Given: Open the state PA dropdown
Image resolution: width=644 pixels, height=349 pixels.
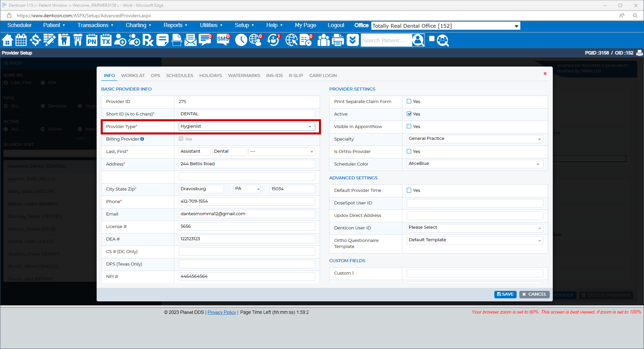Looking at the screenshot, I should click(x=247, y=189).
